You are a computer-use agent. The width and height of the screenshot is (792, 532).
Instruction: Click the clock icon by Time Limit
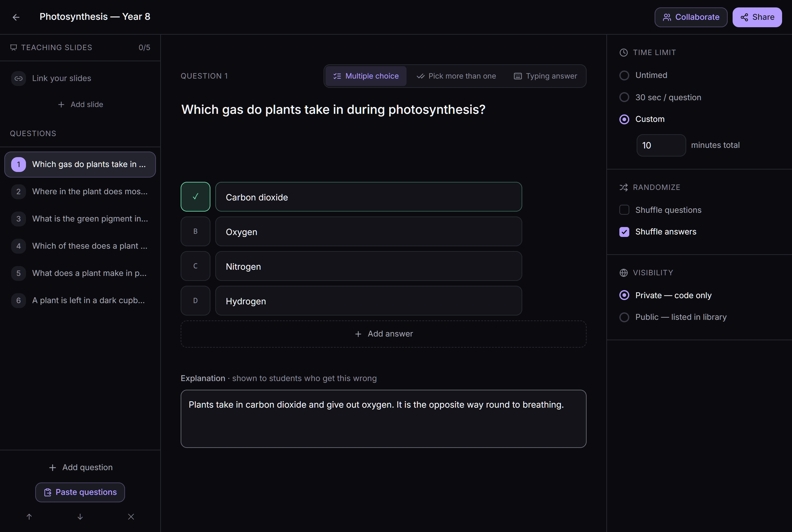pyautogui.click(x=624, y=53)
